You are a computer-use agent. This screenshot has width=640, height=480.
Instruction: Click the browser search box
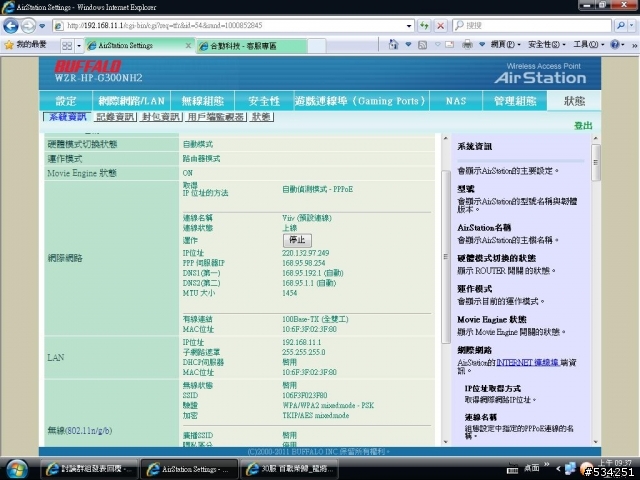point(531,25)
